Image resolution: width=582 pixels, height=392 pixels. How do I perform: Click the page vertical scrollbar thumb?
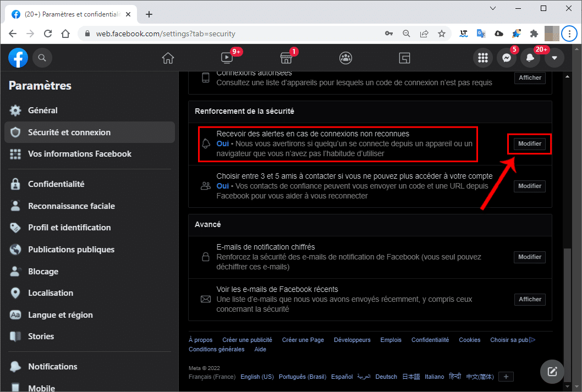[567, 314]
